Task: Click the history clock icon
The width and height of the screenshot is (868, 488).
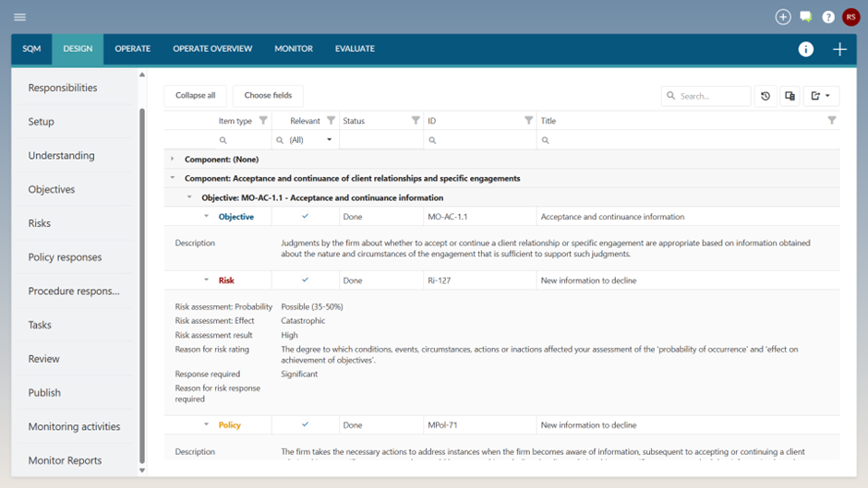Action: [x=766, y=96]
